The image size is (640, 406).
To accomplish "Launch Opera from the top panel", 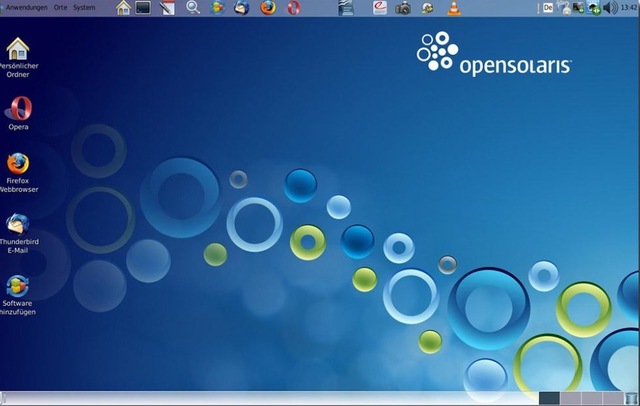I will (293, 8).
